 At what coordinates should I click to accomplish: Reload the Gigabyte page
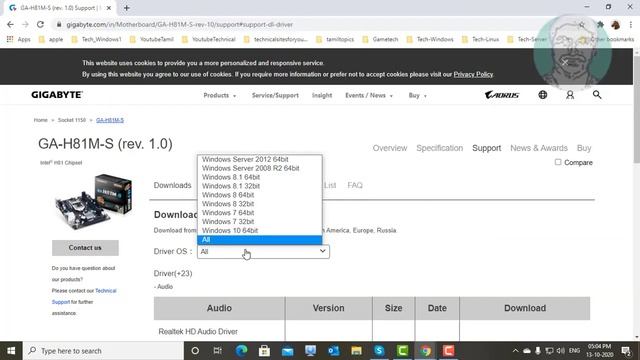coord(40,24)
